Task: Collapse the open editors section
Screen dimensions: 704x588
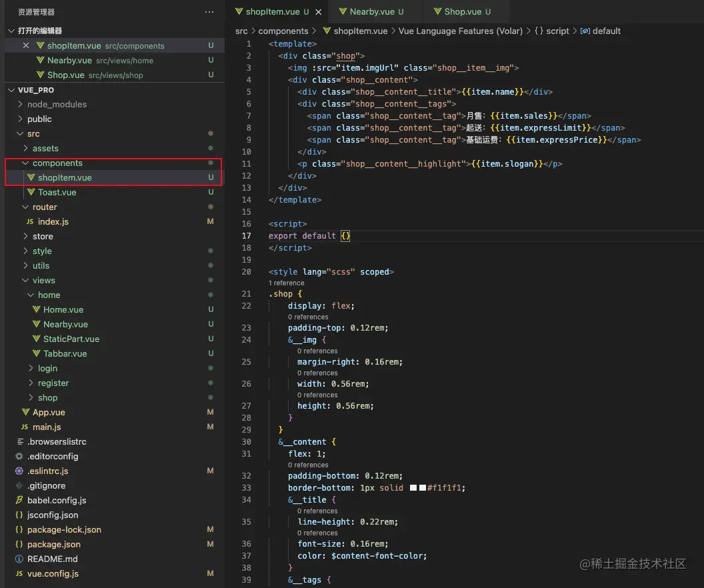Action: click(x=11, y=31)
